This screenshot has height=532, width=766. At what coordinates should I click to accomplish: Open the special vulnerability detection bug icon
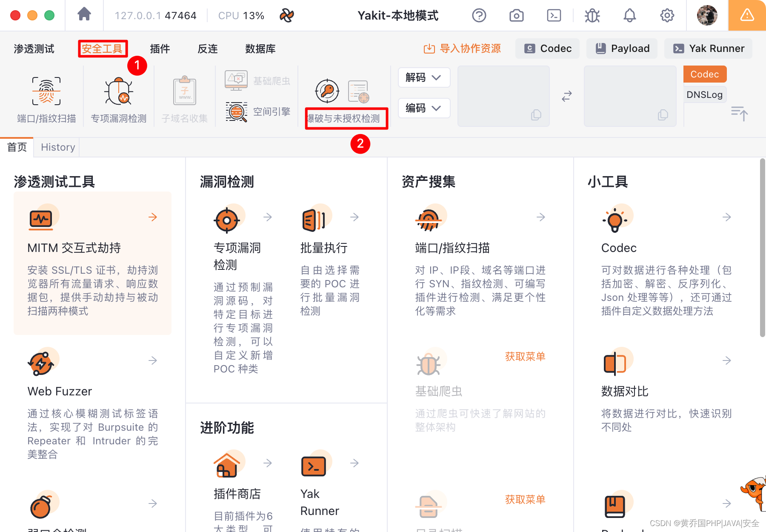pos(119,91)
